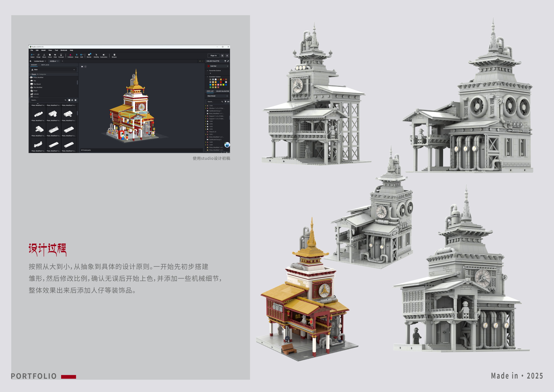Switch to the Color Validator tab

223,91
